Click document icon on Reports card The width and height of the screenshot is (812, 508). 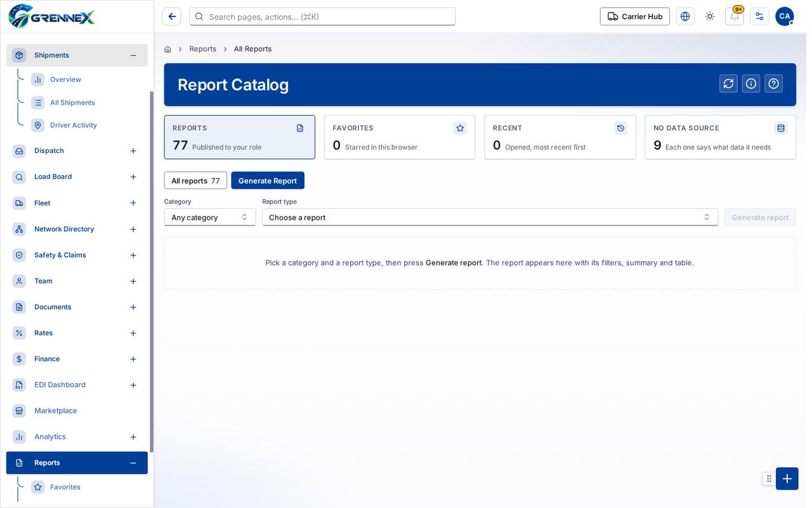click(300, 128)
